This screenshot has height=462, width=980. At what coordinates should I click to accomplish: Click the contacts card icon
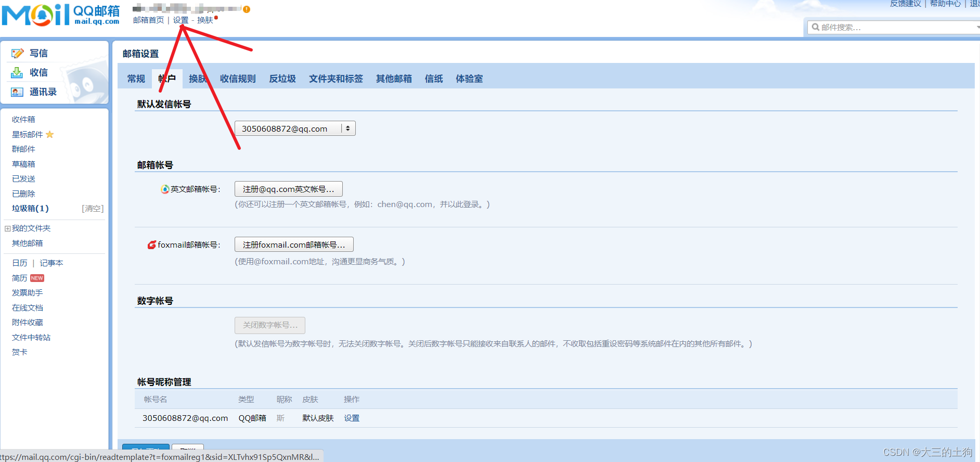click(x=17, y=92)
